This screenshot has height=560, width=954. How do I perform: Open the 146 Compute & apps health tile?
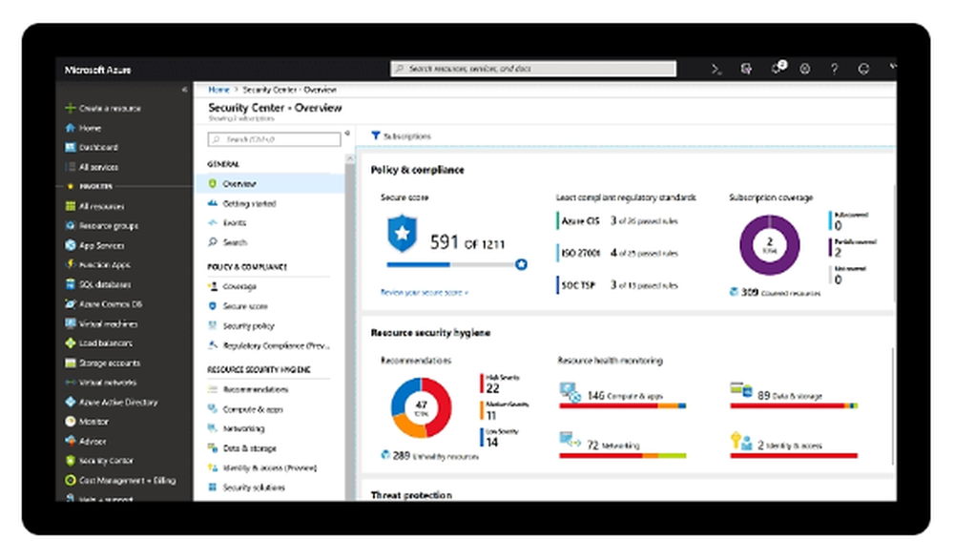pos(623,396)
